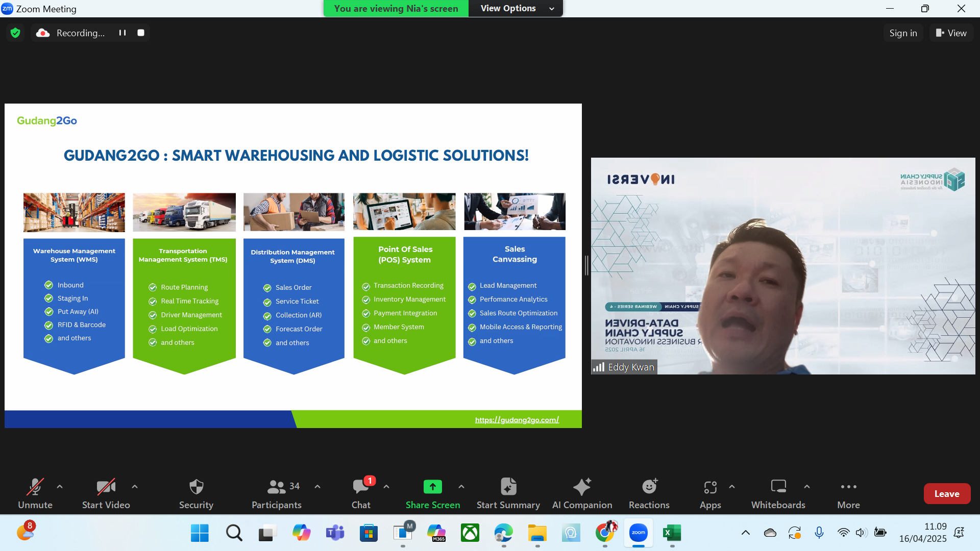This screenshot has width=980, height=551.
Task: Open Task View on the taskbar
Action: click(267, 533)
